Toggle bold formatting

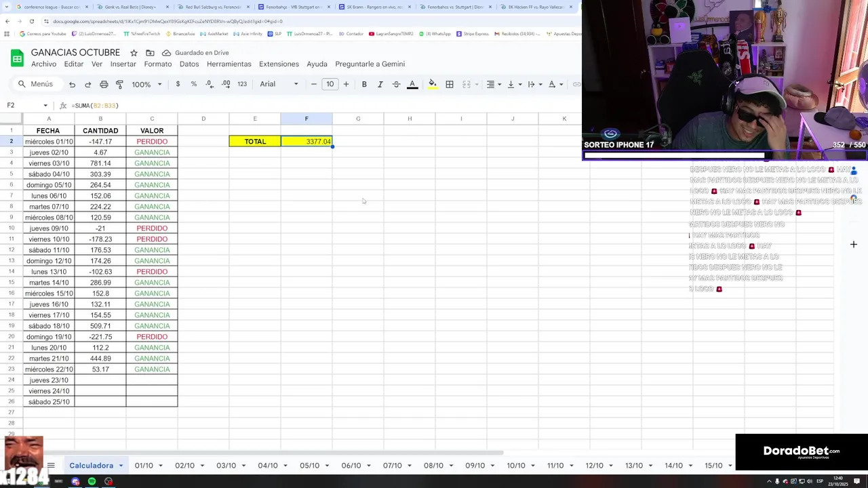(364, 84)
